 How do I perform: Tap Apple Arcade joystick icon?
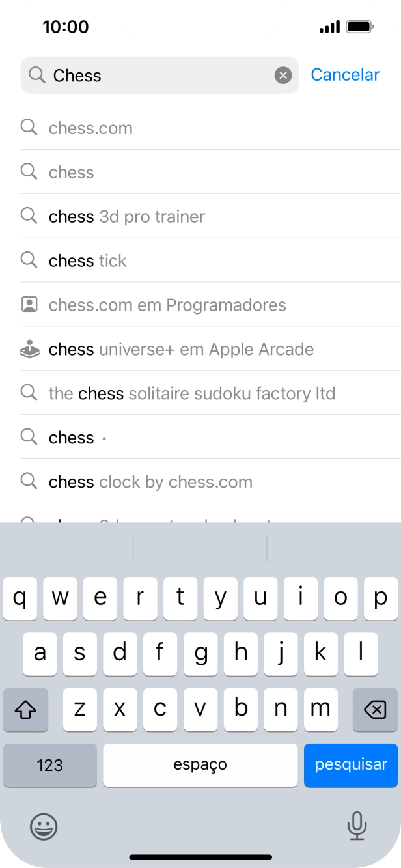pos(29,350)
